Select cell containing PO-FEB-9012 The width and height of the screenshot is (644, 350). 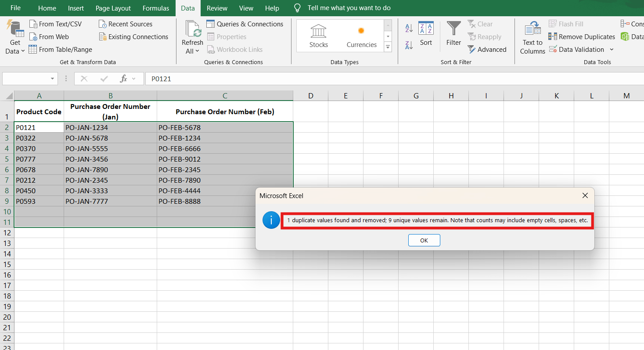pyautogui.click(x=225, y=159)
